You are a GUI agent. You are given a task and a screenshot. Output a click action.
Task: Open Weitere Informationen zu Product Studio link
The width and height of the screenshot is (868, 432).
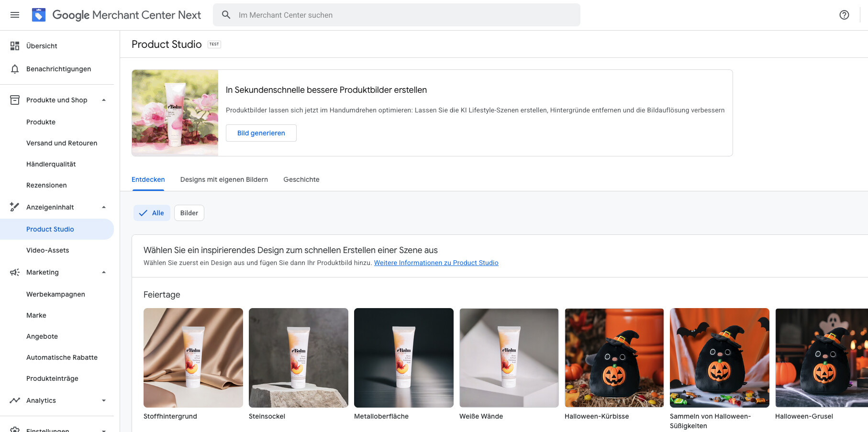click(x=436, y=263)
